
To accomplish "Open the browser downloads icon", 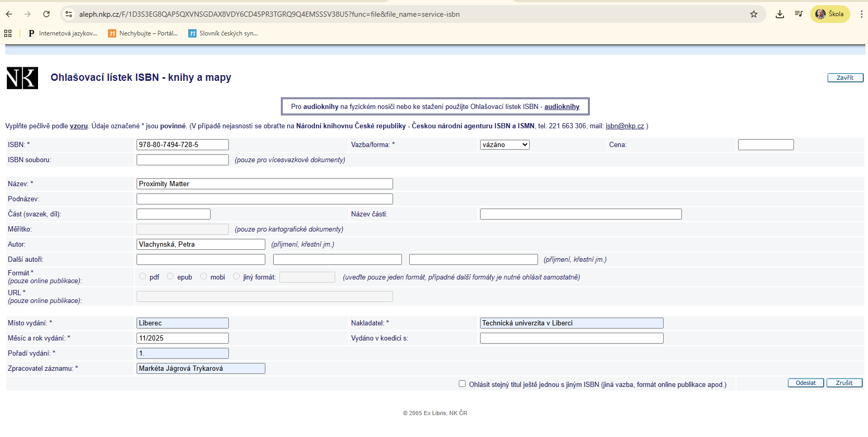I will (x=779, y=14).
